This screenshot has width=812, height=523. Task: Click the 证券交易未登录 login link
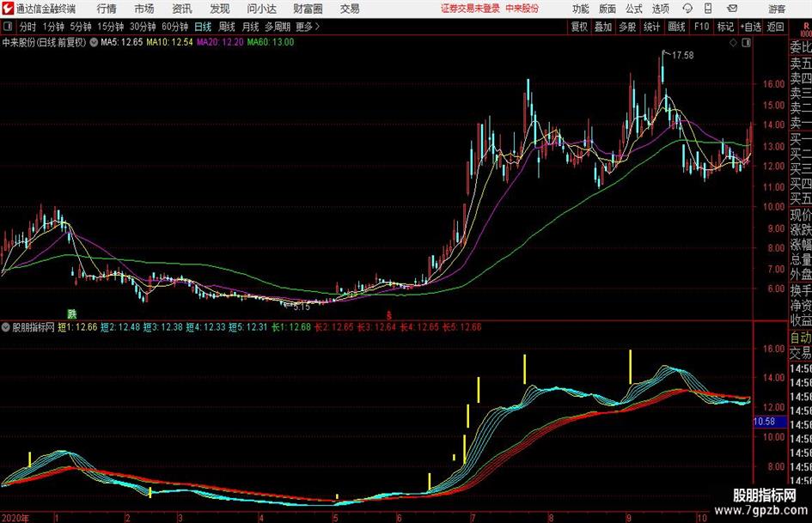point(470,9)
